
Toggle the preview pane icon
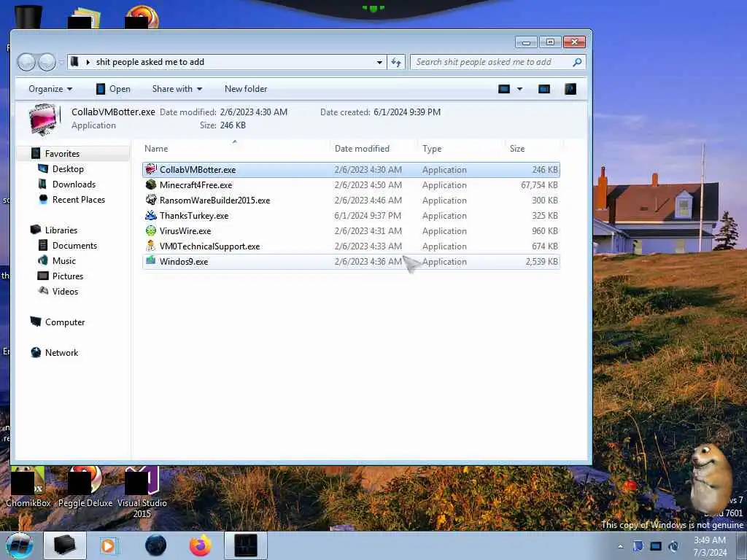click(544, 89)
